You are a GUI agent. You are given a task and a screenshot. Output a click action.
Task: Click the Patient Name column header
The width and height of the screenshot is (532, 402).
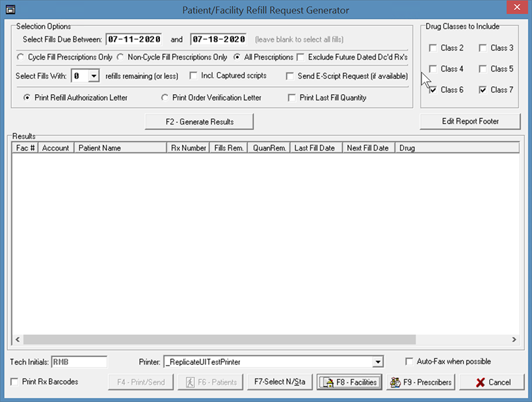pos(120,148)
